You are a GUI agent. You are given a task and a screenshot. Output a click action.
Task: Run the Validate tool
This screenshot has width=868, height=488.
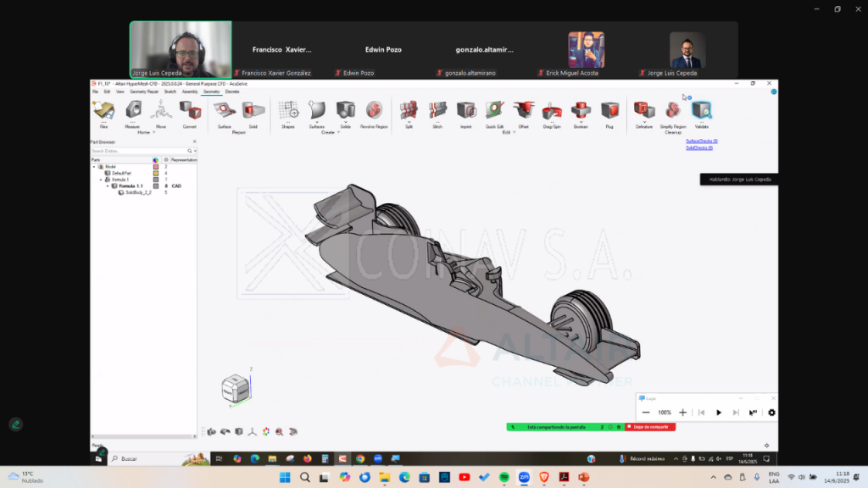701,111
